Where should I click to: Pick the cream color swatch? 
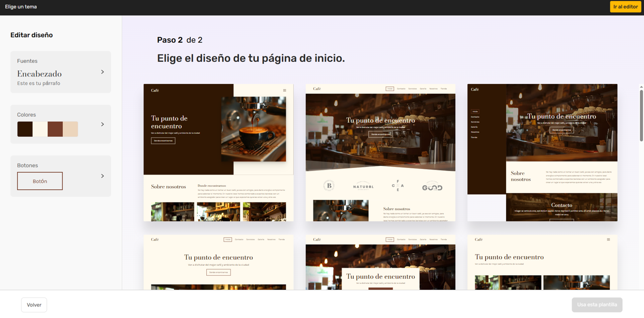tap(40, 129)
